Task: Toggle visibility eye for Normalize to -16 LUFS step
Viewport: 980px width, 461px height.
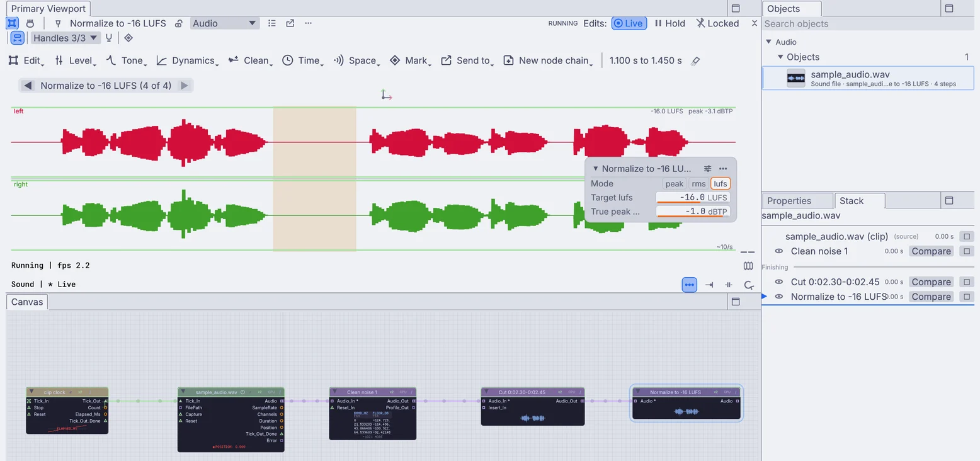Action: click(x=779, y=297)
